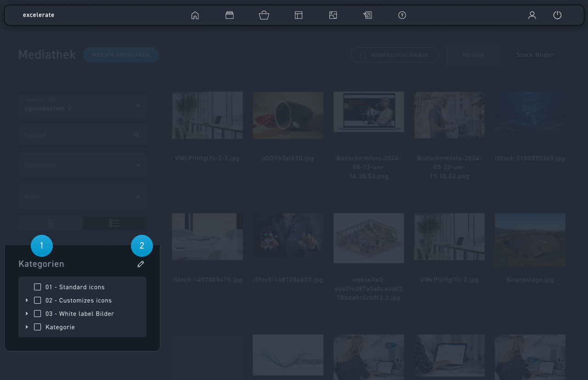Tick the 02 - Customizes icons checkbox
The image size is (588, 380).
(38, 301)
